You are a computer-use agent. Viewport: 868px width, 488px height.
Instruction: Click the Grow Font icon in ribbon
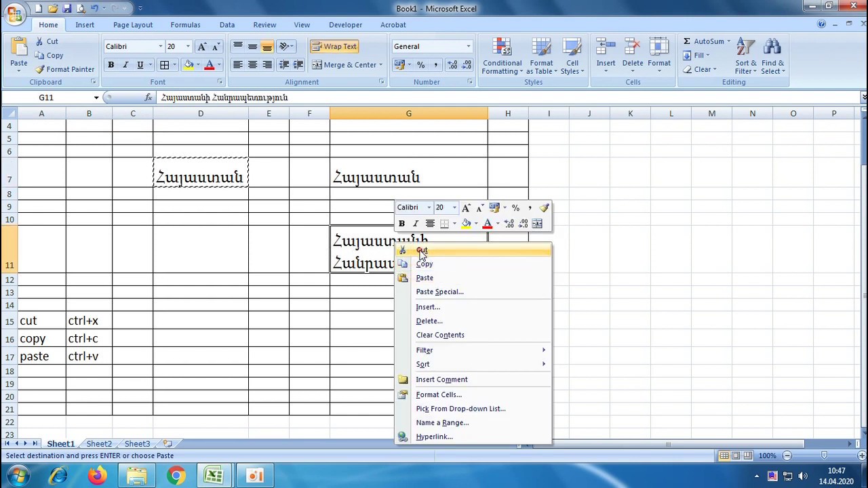pyautogui.click(x=201, y=46)
